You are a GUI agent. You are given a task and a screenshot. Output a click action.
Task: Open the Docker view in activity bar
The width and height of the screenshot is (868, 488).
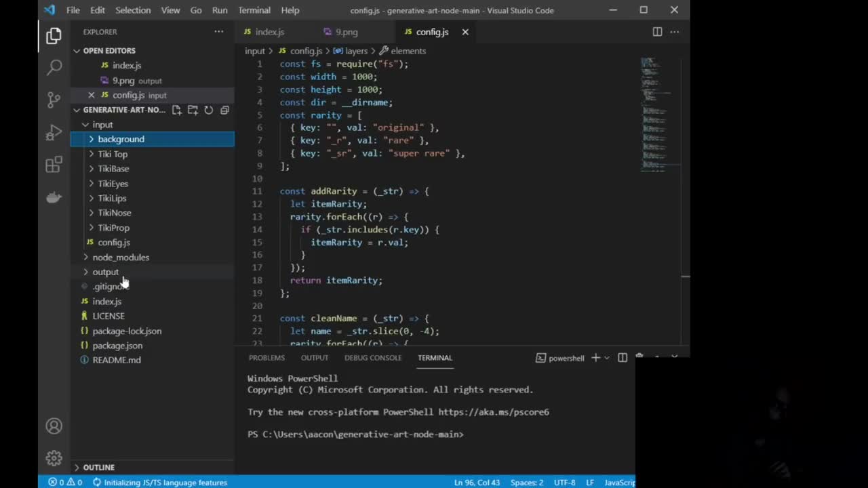coord(54,197)
